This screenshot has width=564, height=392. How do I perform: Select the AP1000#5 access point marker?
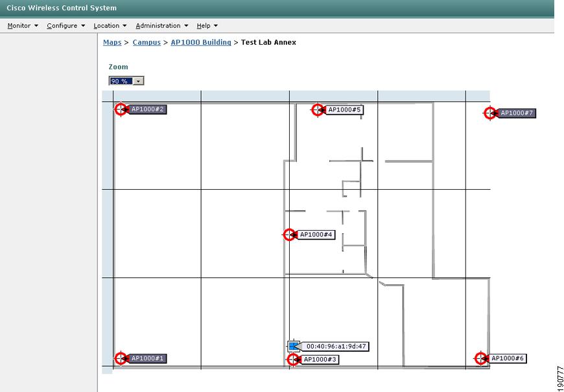[318, 110]
